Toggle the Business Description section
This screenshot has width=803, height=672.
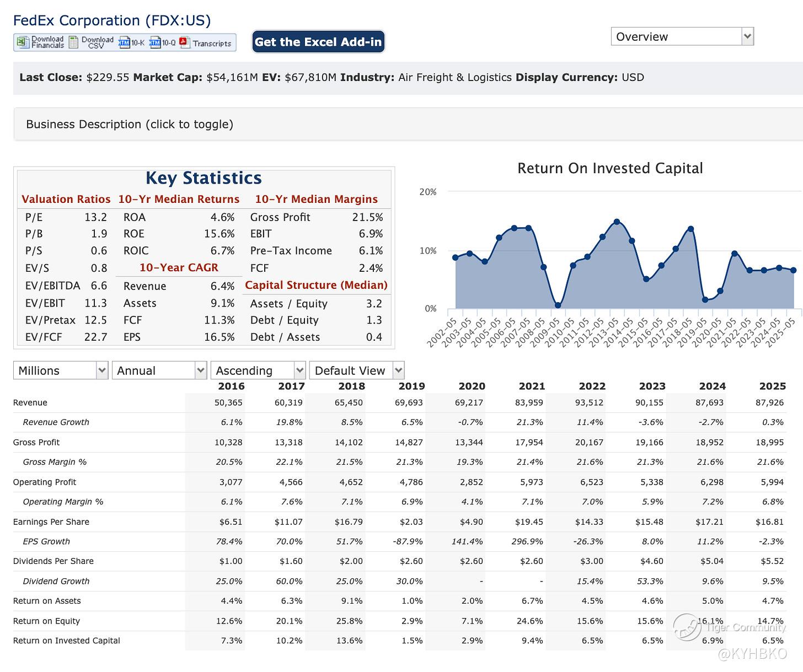point(130,124)
